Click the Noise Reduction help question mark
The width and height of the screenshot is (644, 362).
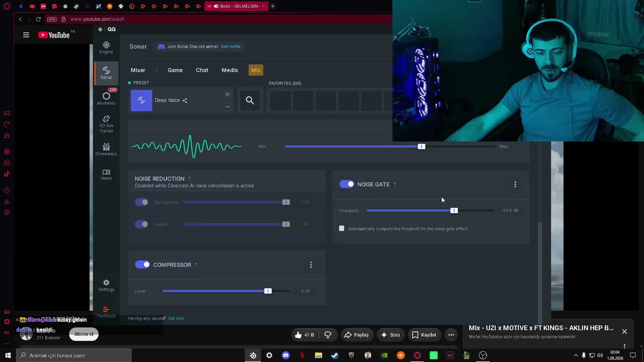pyautogui.click(x=189, y=179)
